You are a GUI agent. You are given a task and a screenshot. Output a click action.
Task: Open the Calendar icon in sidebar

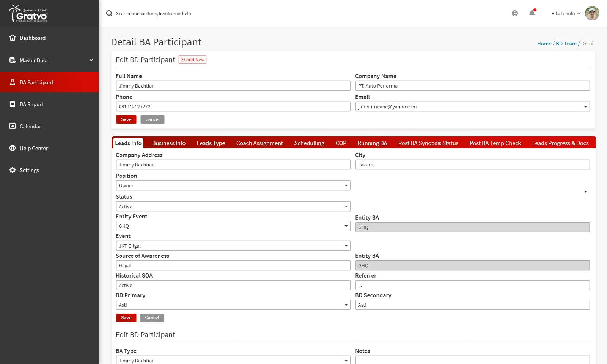tap(13, 126)
